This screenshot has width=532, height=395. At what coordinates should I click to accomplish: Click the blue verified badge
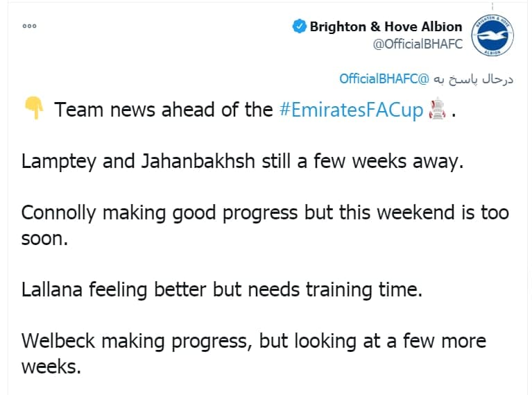pos(299,26)
